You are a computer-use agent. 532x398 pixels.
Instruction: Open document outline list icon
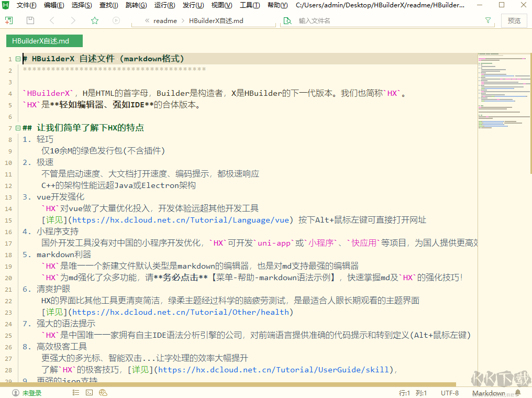coord(75,393)
